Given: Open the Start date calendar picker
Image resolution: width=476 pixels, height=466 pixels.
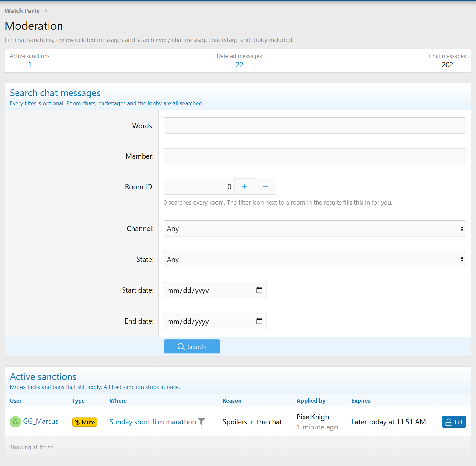Looking at the screenshot, I should coord(259,290).
